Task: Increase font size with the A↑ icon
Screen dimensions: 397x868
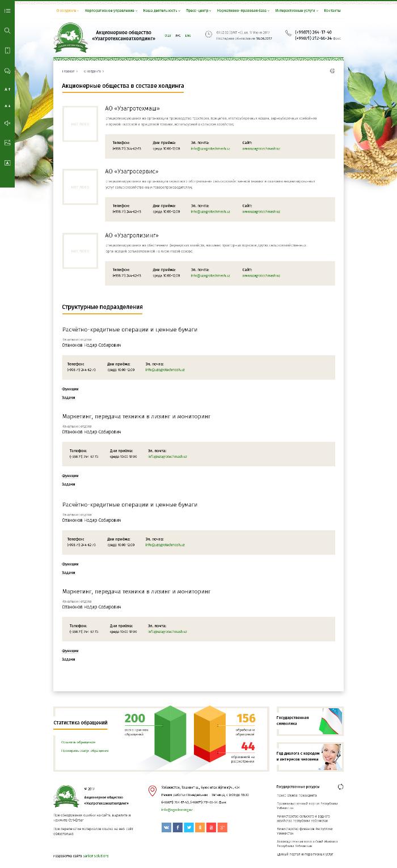Action: tap(7, 90)
